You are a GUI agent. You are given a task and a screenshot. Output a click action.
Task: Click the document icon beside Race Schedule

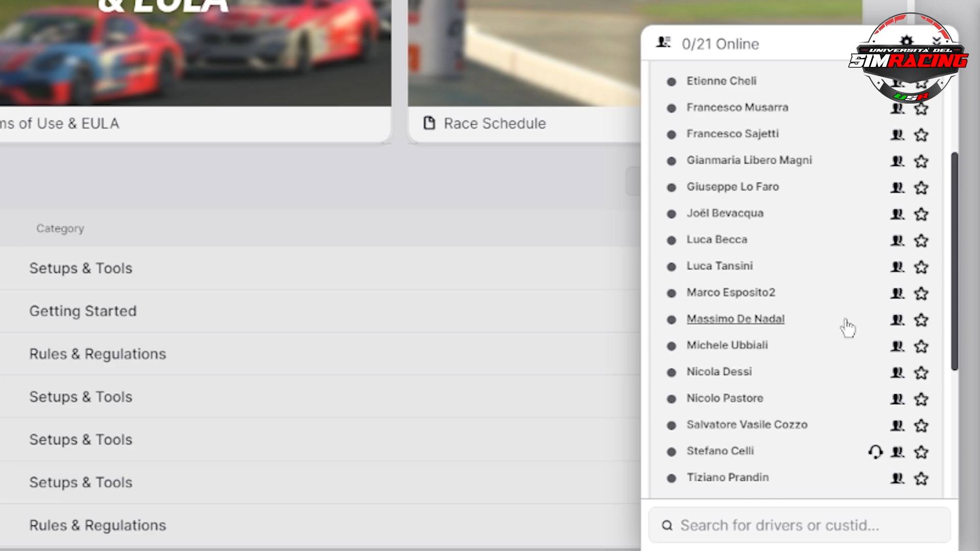[429, 123]
